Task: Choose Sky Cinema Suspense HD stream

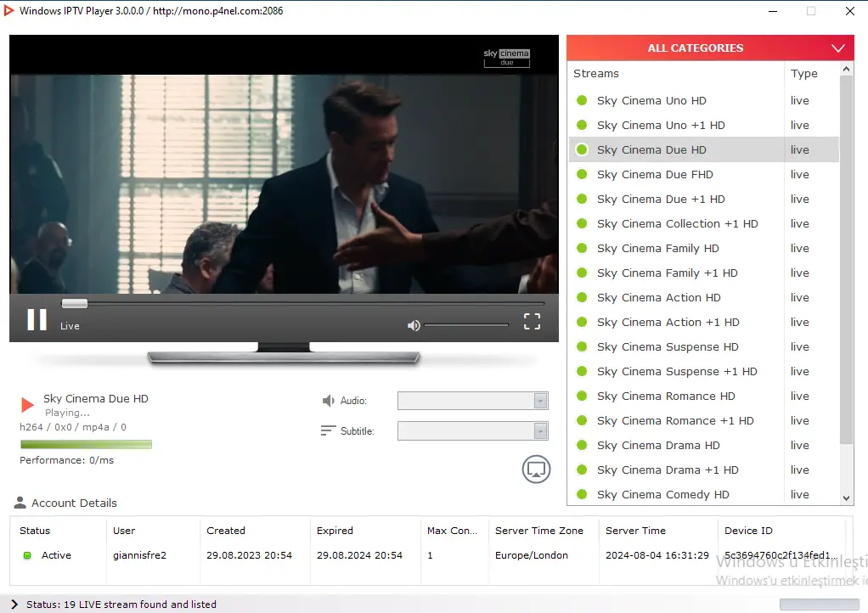Action: tap(704, 347)
